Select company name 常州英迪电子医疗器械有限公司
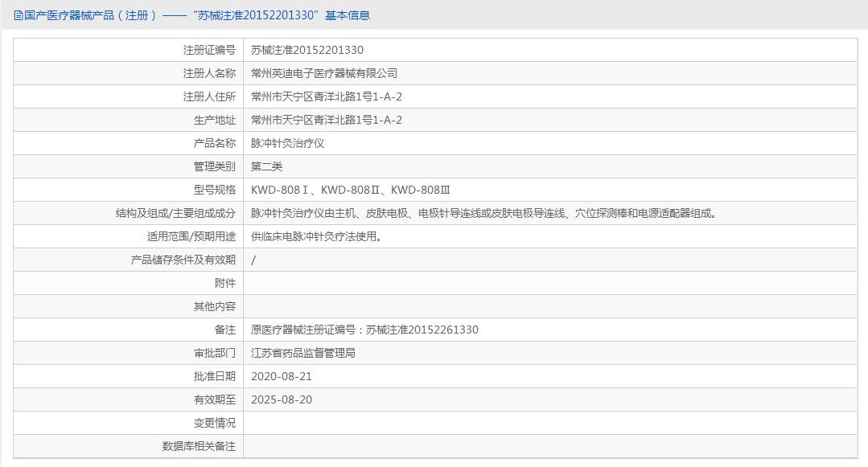The width and height of the screenshot is (868, 467). click(x=324, y=74)
